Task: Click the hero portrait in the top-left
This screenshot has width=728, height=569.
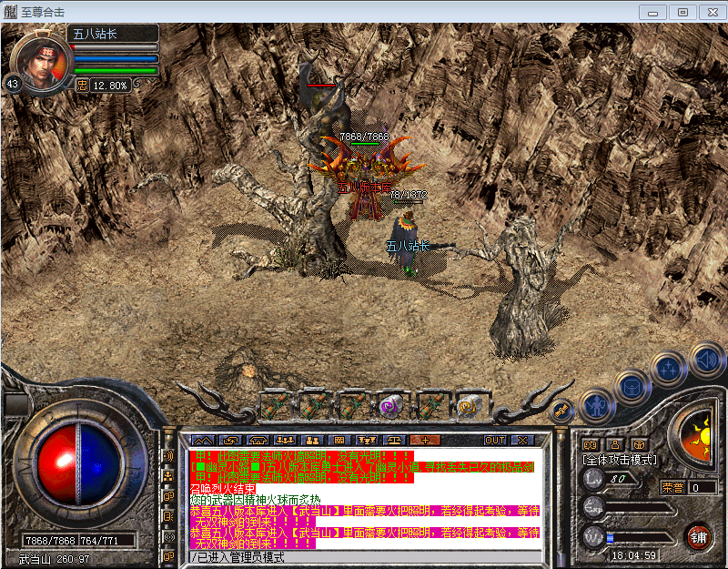Action: click(42, 61)
